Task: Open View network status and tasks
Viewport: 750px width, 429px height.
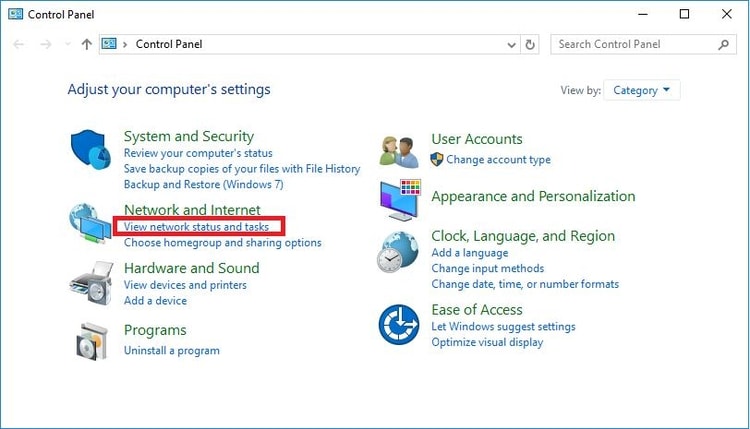Action: point(196,227)
